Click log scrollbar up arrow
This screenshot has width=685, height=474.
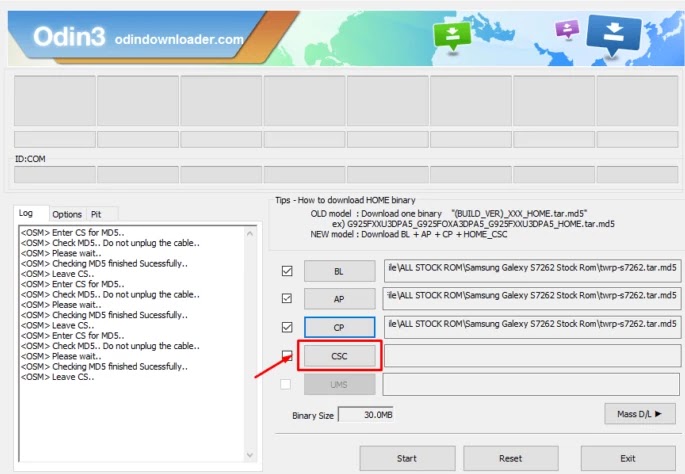pyautogui.click(x=250, y=234)
